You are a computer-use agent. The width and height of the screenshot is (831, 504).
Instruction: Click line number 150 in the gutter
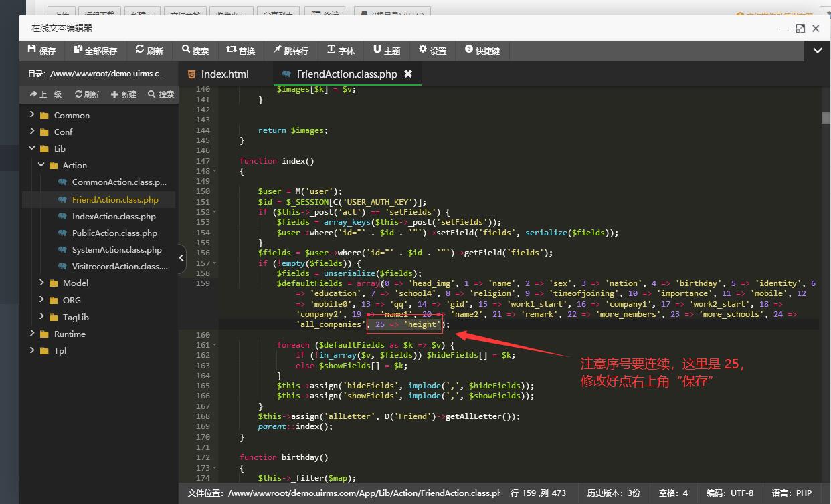pos(201,191)
